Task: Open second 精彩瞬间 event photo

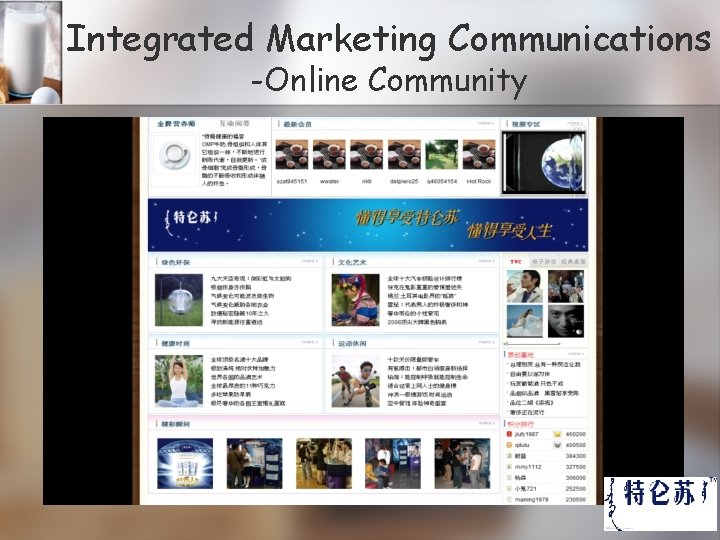Action: tap(254, 463)
